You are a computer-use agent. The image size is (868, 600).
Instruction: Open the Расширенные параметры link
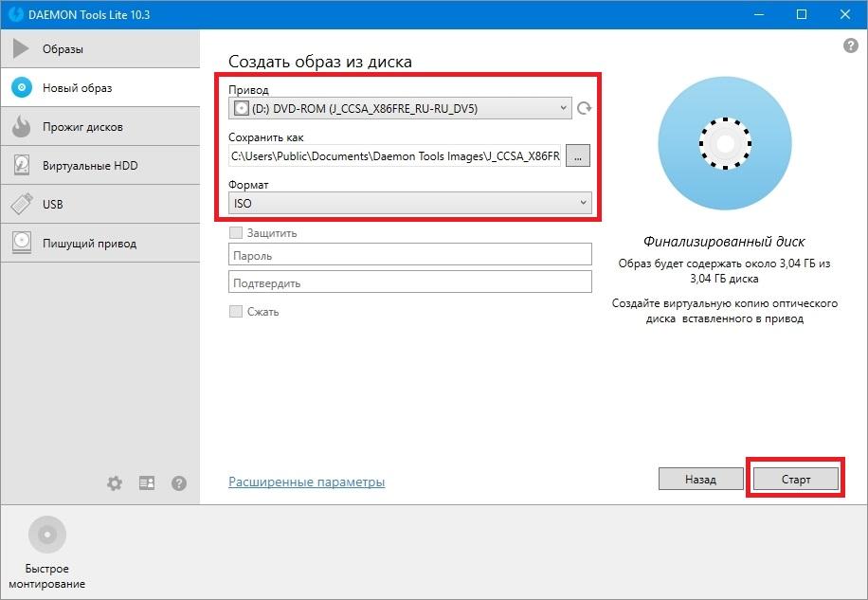point(306,482)
